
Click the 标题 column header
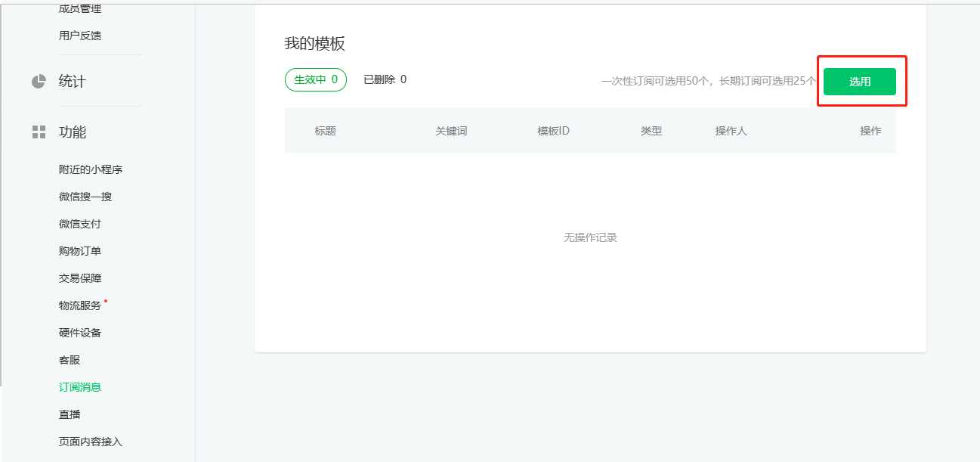click(326, 131)
